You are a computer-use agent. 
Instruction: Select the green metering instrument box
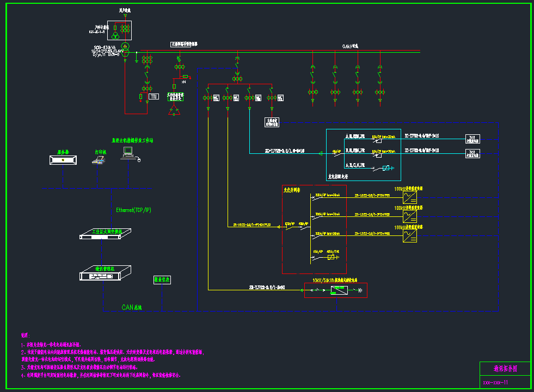pyautogui.click(x=162, y=279)
